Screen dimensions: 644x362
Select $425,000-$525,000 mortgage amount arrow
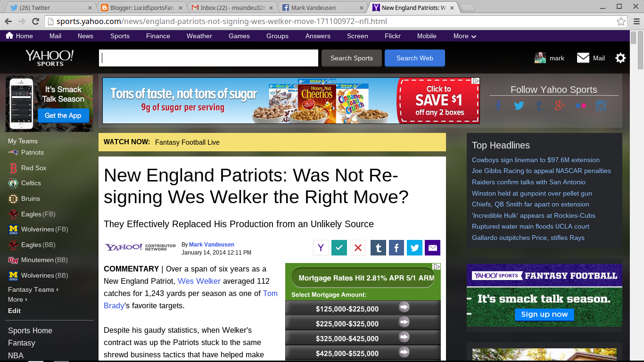pyautogui.click(x=404, y=352)
